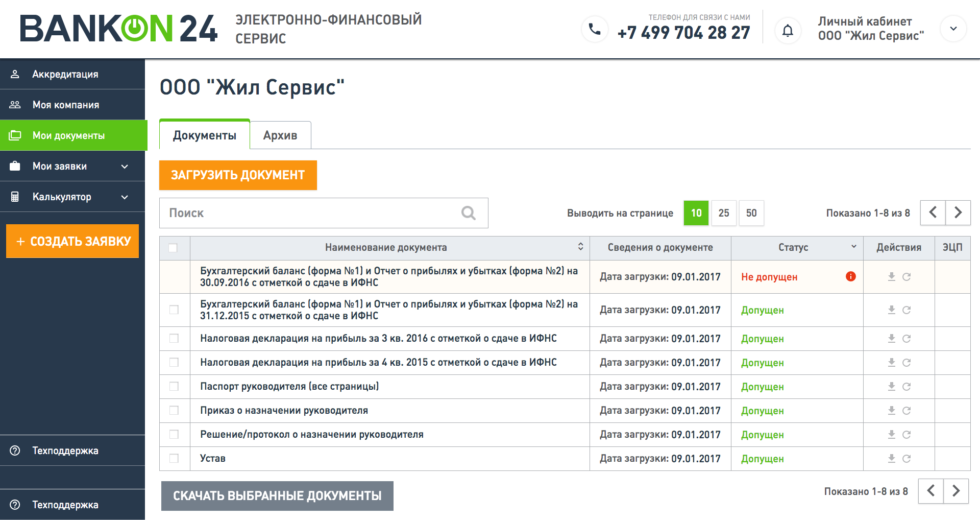Switch to the Архив tab
This screenshot has height=520, width=980.
tap(280, 135)
